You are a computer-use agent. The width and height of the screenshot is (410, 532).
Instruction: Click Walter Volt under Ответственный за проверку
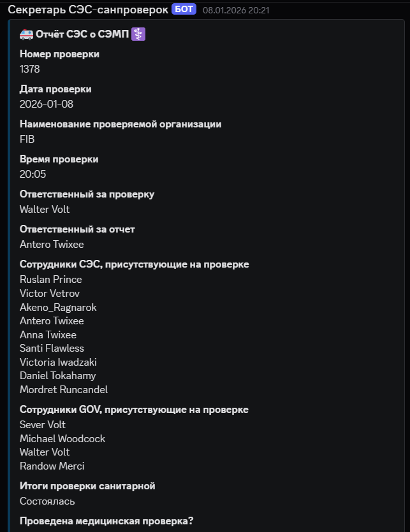point(44,209)
